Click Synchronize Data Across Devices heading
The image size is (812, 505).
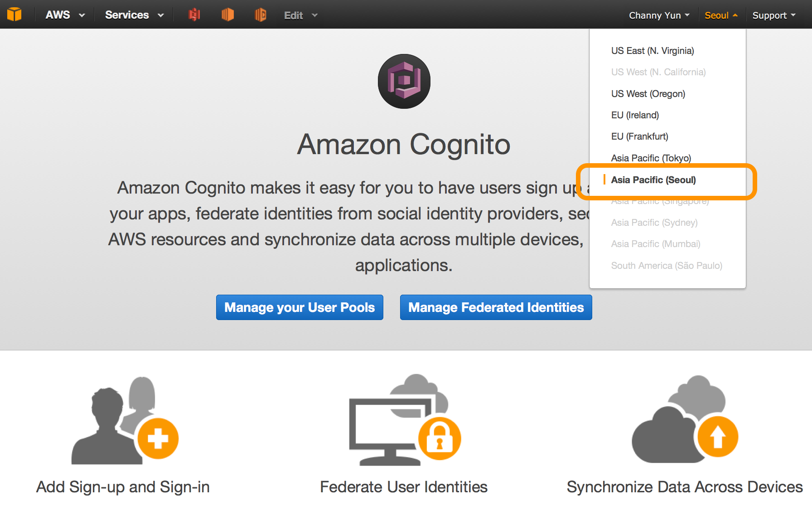point(685,487)
